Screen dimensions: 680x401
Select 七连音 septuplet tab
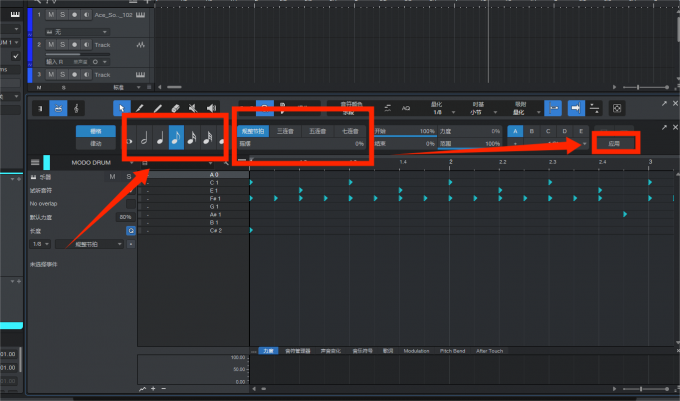(350, 131)
